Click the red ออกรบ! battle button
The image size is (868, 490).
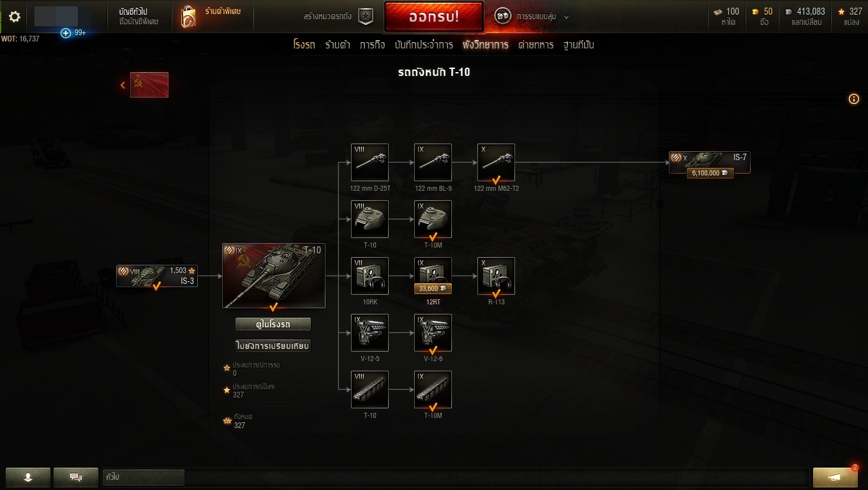[x=433, y=17]
